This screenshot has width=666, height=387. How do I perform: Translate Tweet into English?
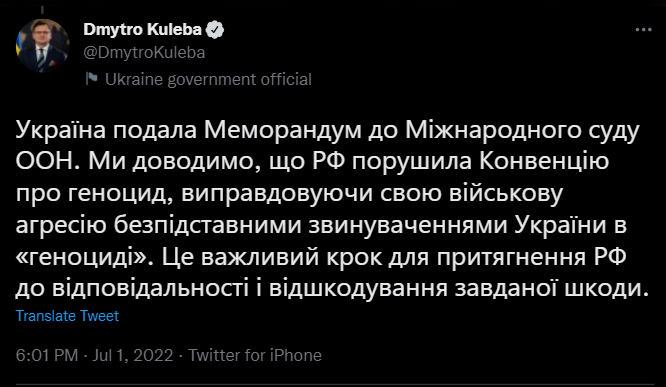point(67,316)
